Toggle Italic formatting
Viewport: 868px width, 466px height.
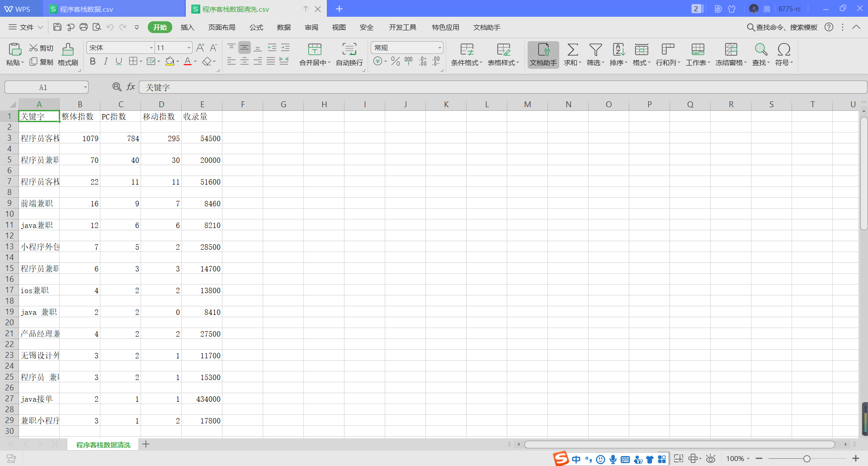pos(106,61)
